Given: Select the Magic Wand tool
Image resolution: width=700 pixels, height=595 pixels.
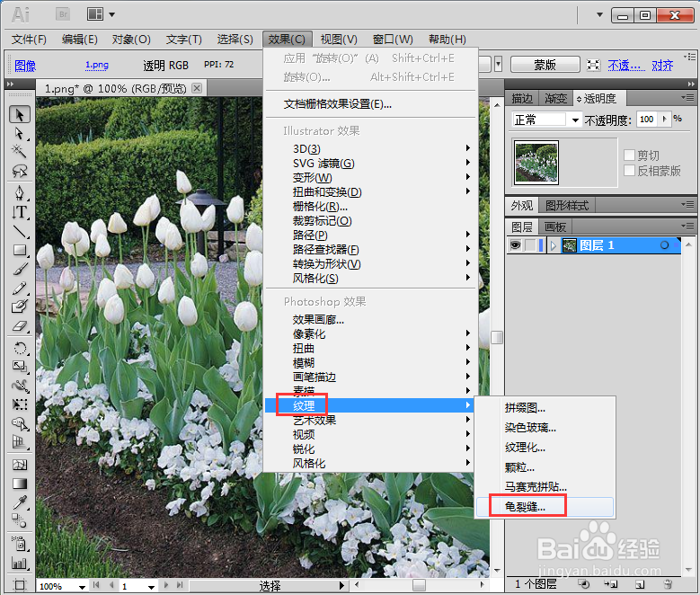Looking at the screenshot, I should pyautogui.click(x=19, y=151).
